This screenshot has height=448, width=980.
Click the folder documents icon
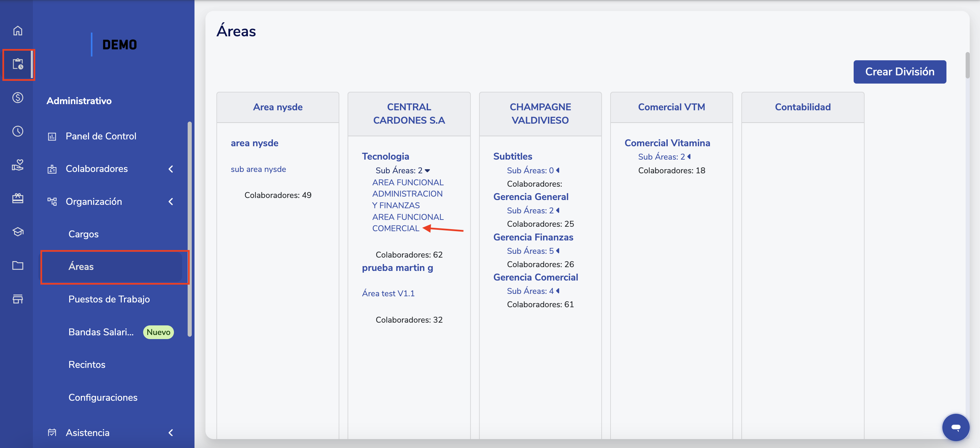[17, 265]
